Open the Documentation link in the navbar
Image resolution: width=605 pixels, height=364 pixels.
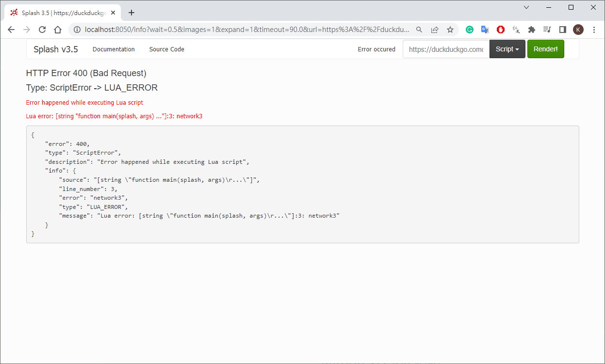[114, 49]
